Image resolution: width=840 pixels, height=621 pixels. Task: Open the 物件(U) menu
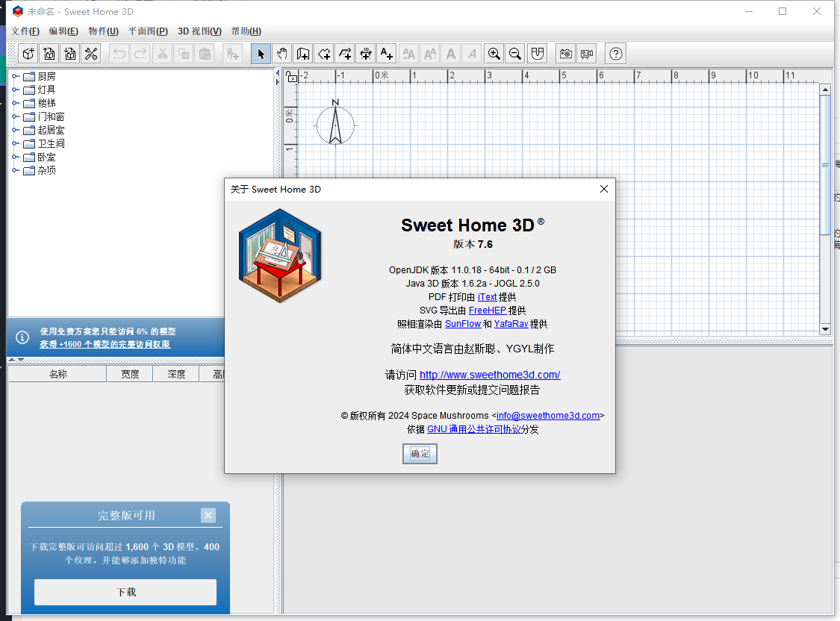tap(103, 31)
